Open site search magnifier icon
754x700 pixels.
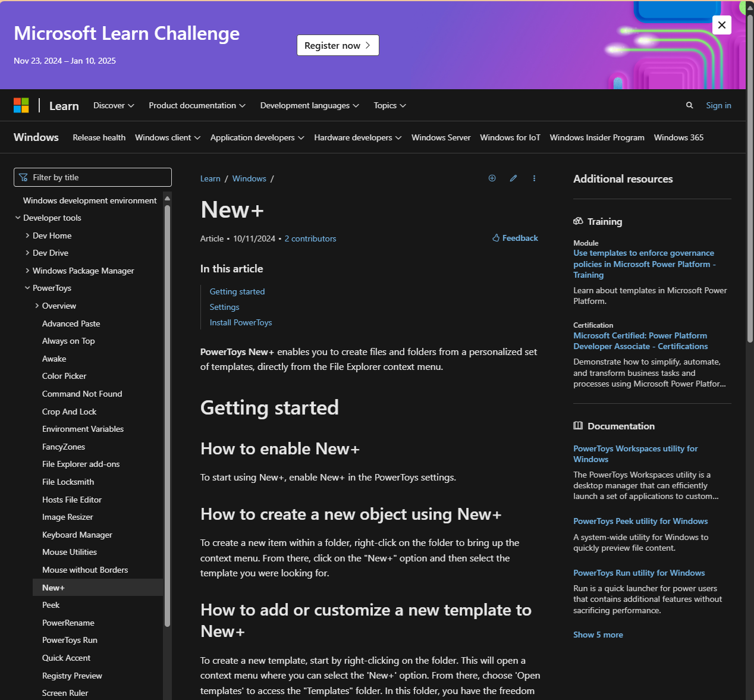pyautogui.click(x=689, y=105)
